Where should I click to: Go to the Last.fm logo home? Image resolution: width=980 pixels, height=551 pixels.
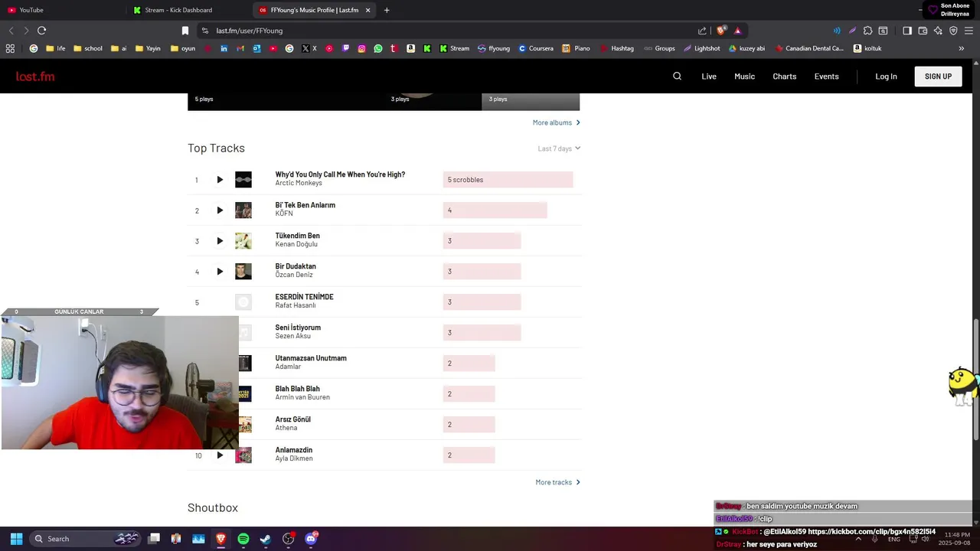[35, 77]
